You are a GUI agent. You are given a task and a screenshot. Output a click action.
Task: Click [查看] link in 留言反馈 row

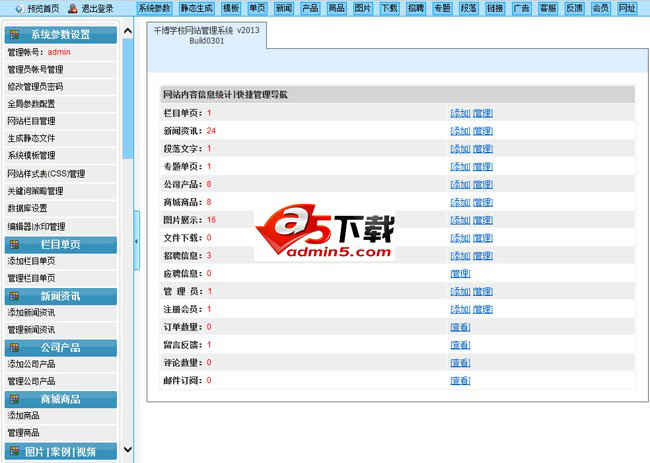click(x=460, y=345)
